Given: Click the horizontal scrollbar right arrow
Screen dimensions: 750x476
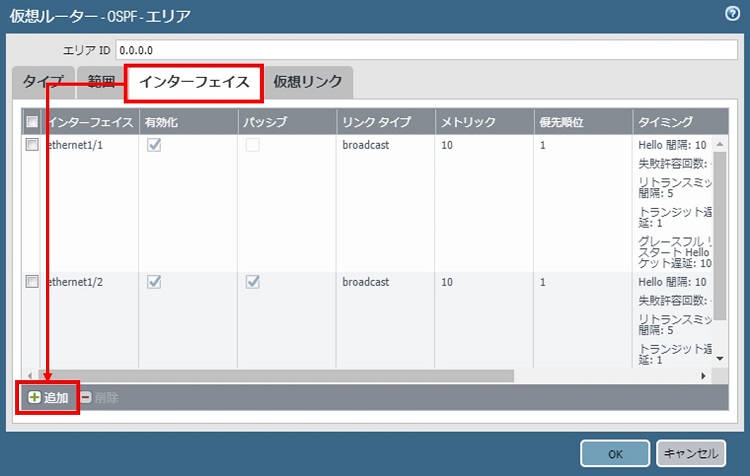Looking at the screenshot, I should (x=703, y=376).
